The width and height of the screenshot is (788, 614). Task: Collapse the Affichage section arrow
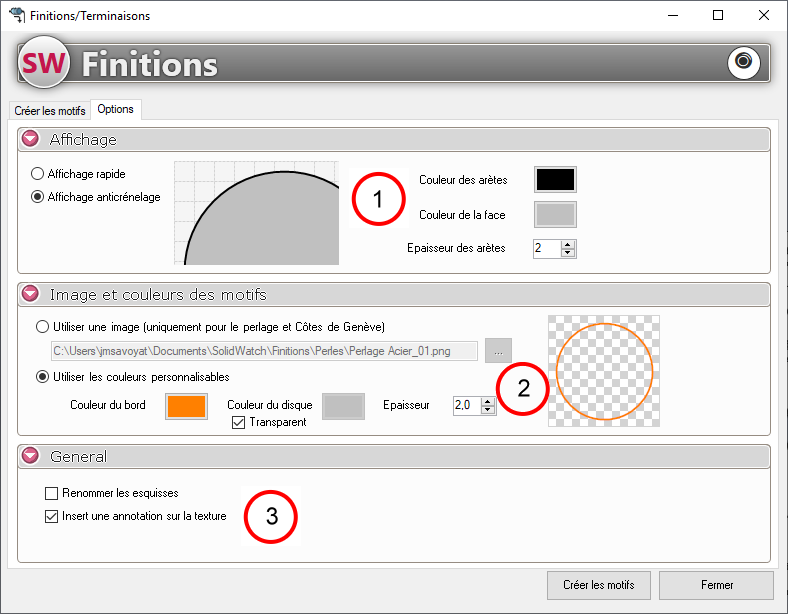[x=30, y=139]
